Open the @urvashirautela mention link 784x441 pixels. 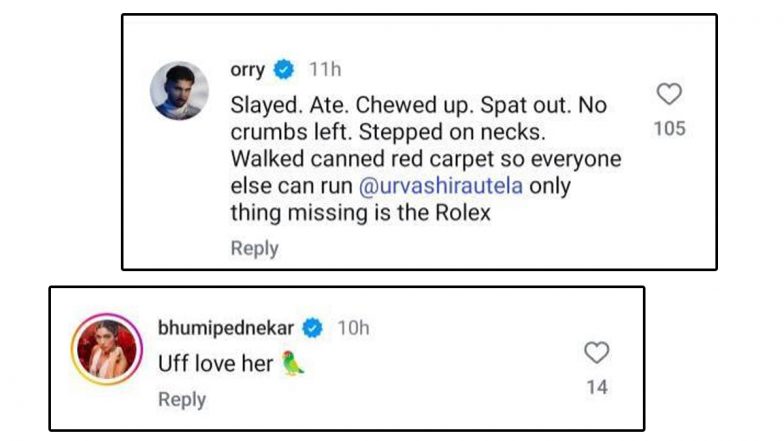[448, 187]
